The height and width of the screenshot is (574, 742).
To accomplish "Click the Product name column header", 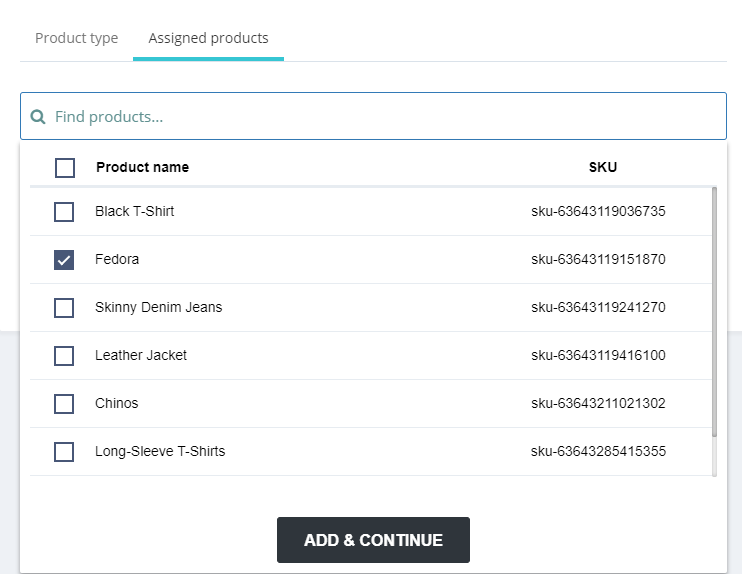I will tap(142, 167).
